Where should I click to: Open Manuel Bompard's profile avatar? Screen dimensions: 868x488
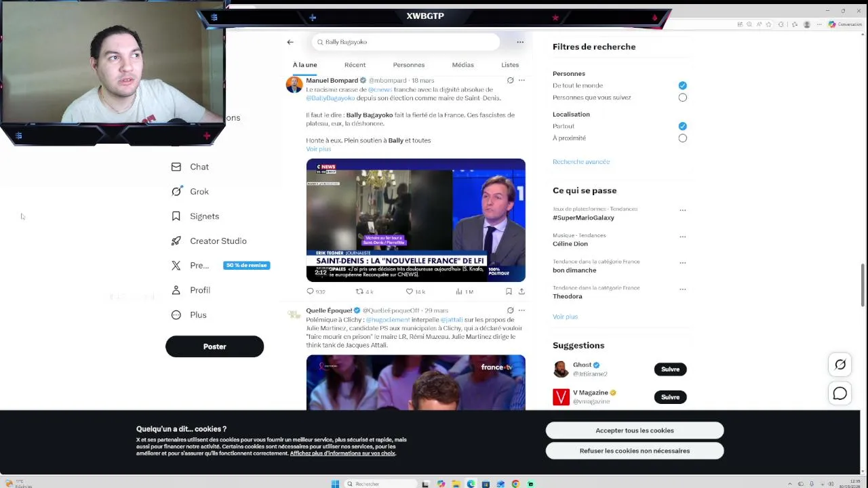[x=294, y=85]
